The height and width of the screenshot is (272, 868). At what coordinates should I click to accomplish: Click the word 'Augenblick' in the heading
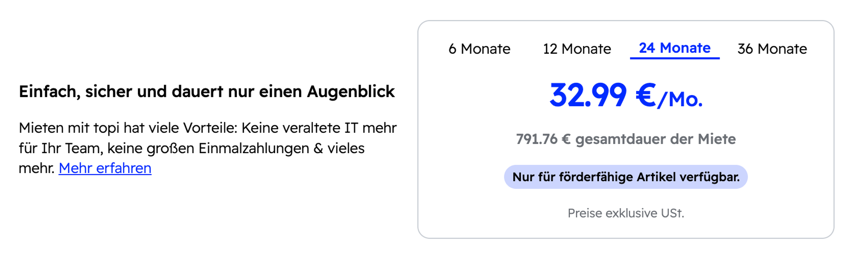point(351,92)
